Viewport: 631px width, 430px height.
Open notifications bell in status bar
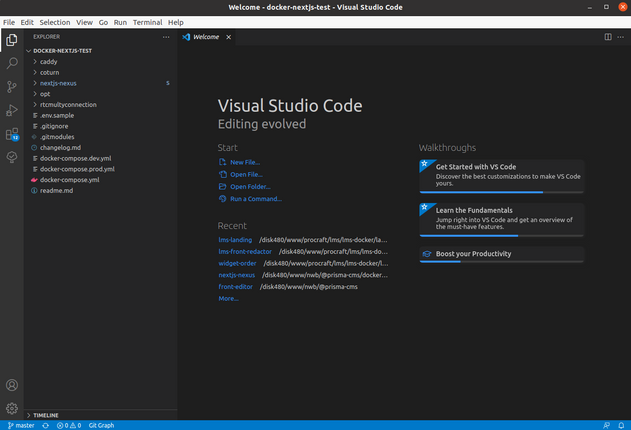621,425
